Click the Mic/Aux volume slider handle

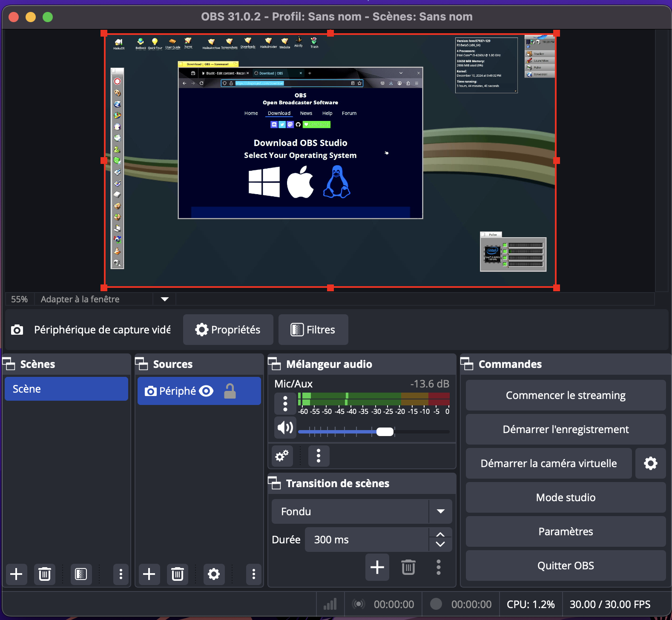[385, 432]
